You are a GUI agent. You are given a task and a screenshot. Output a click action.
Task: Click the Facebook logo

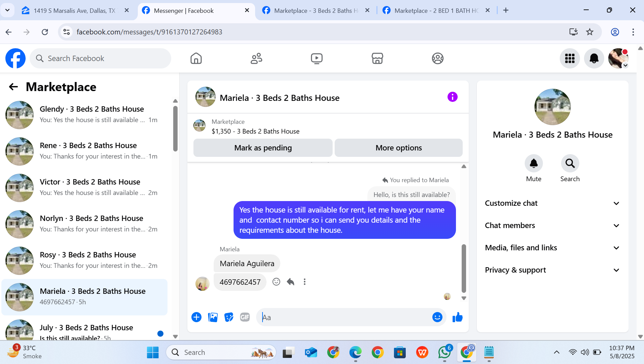coord(16,58)
